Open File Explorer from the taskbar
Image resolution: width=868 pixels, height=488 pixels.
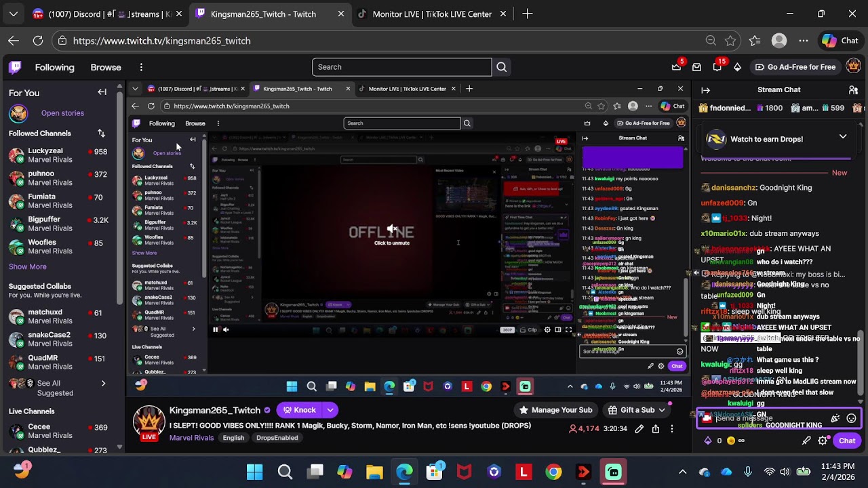click(374, 472)
